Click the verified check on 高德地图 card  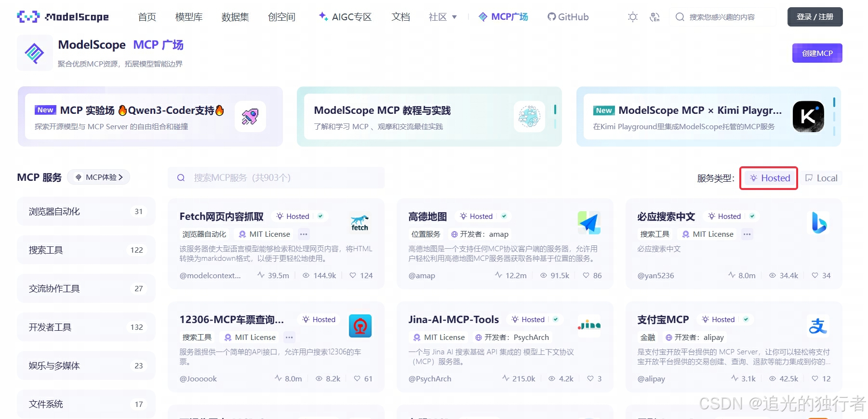(504, 216)
